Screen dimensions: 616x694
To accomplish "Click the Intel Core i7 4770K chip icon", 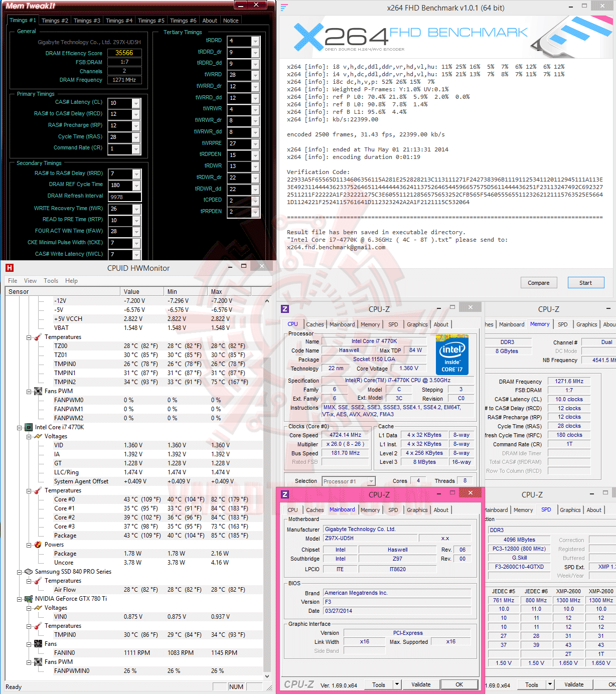I will point(29,427).
